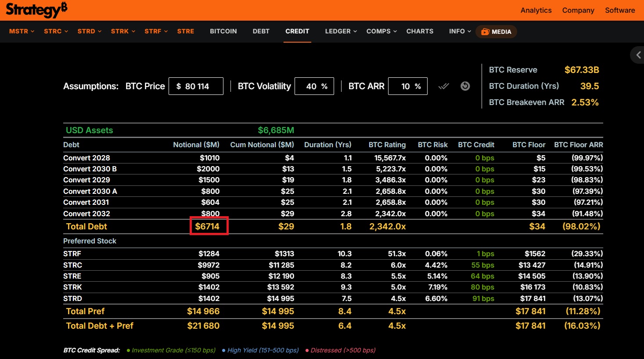The width and height of the screenshot is (644, 359).
Task: Click the Notional ($M) column header
Action: click(196, 145)
